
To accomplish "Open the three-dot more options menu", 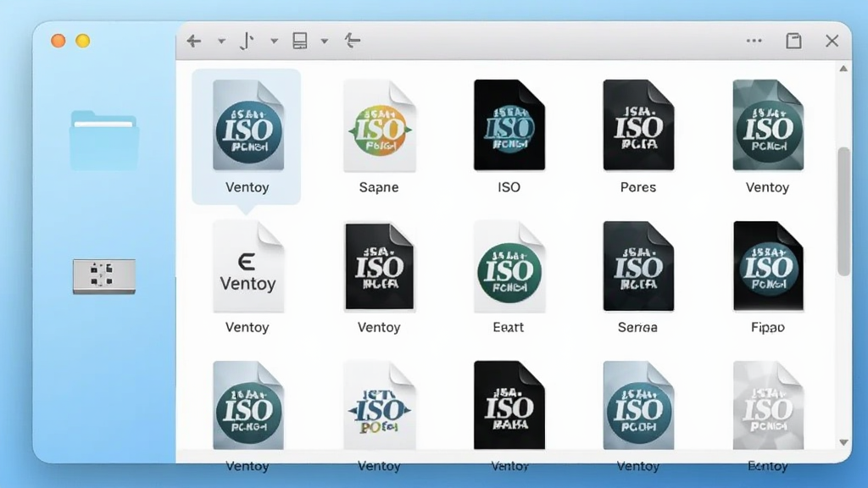I will [754, 41].
